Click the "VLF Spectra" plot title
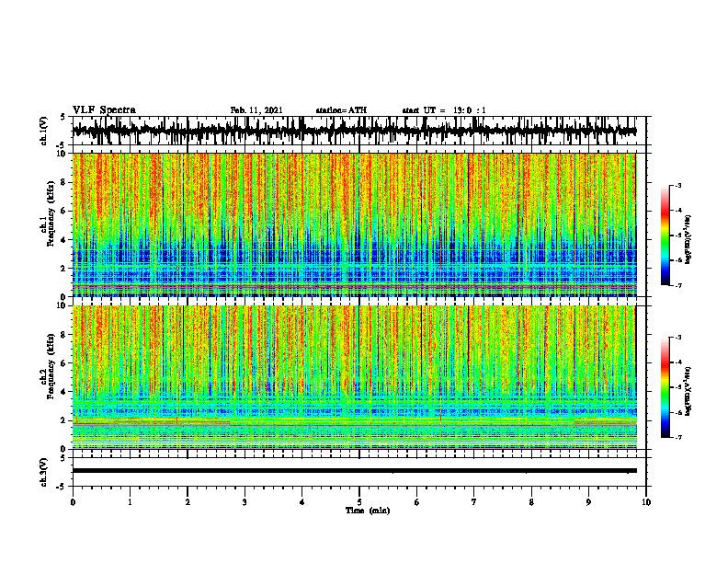Screen dimensions: 728x563 click(x=104, y=110)
